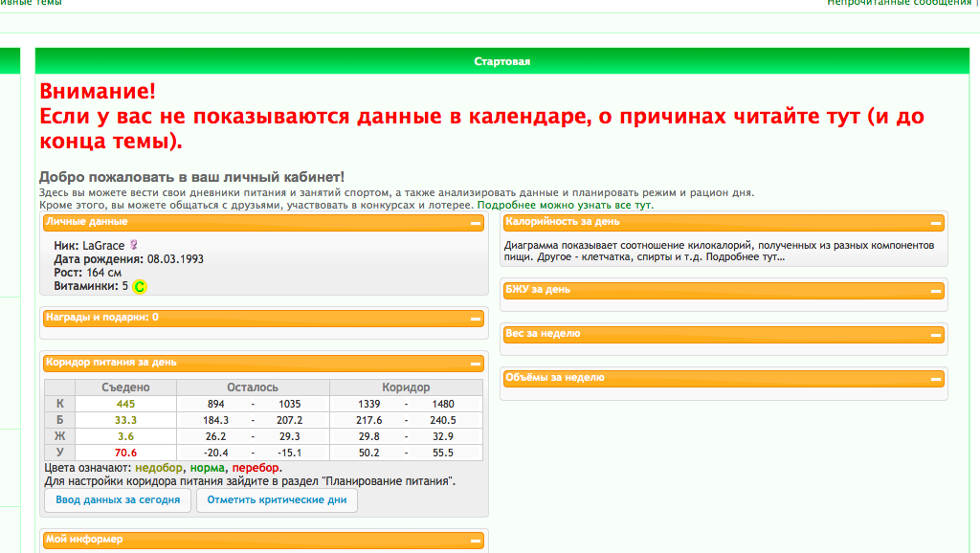Viewport: 980px width, 553px height.
Task: Click the red carbs value 70.6
Action: [125, 453]
